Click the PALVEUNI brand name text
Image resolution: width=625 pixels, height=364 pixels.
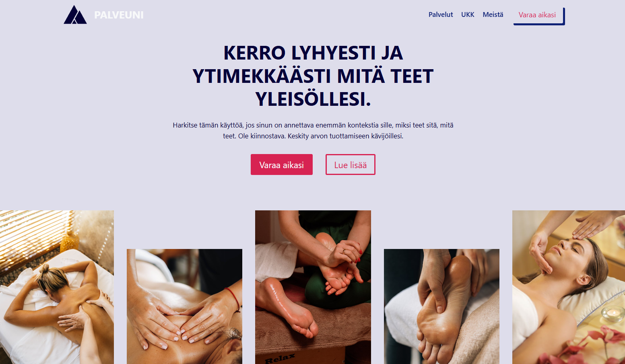[119, 15]
